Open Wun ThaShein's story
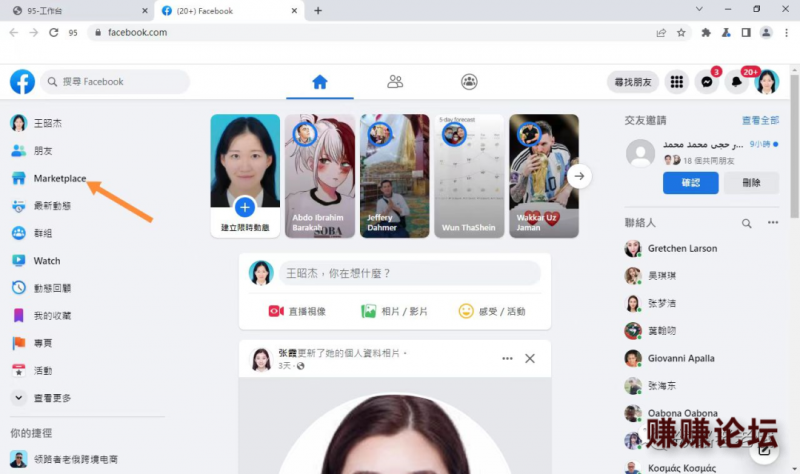Screen dimensions: 800x474 click(469, 176)
